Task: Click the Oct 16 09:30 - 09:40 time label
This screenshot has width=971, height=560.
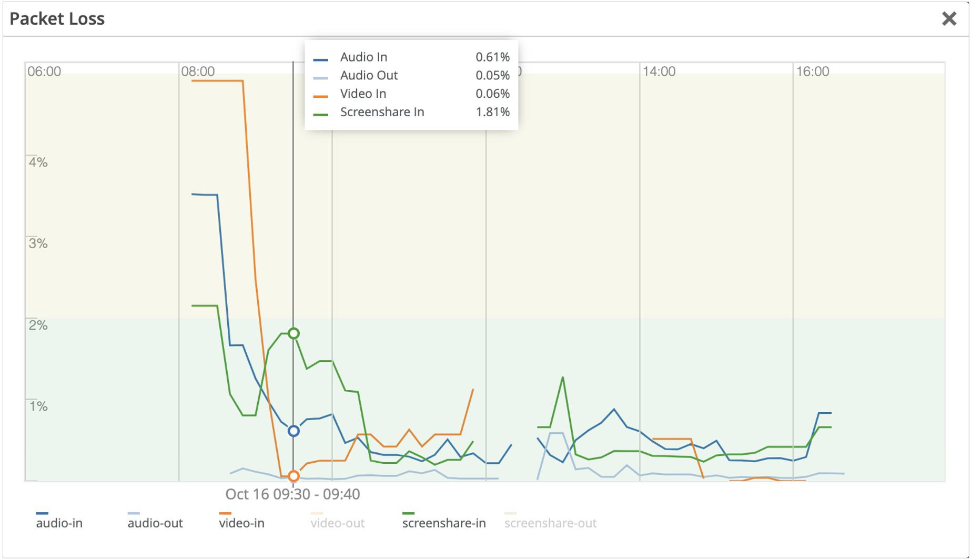Action: coord(292,494)
